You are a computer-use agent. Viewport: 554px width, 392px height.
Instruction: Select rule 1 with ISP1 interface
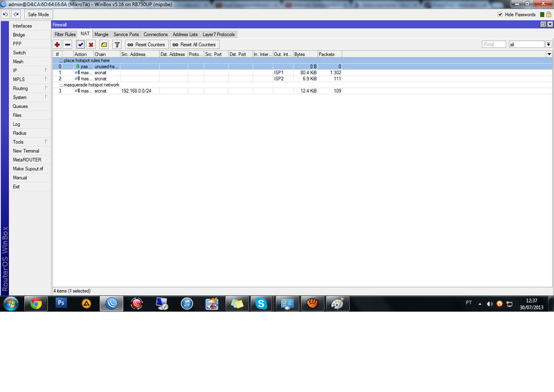pyautogui.click(x=303, y=73)
